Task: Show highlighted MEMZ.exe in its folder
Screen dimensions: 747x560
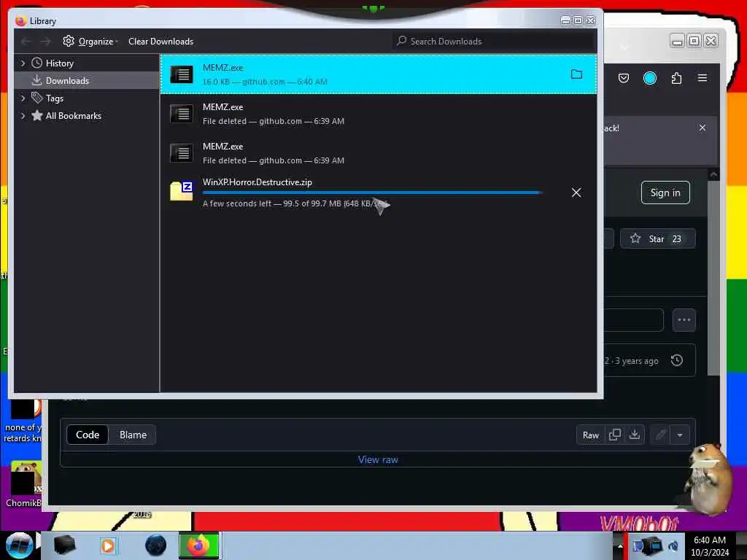Action: click(576, 74)
